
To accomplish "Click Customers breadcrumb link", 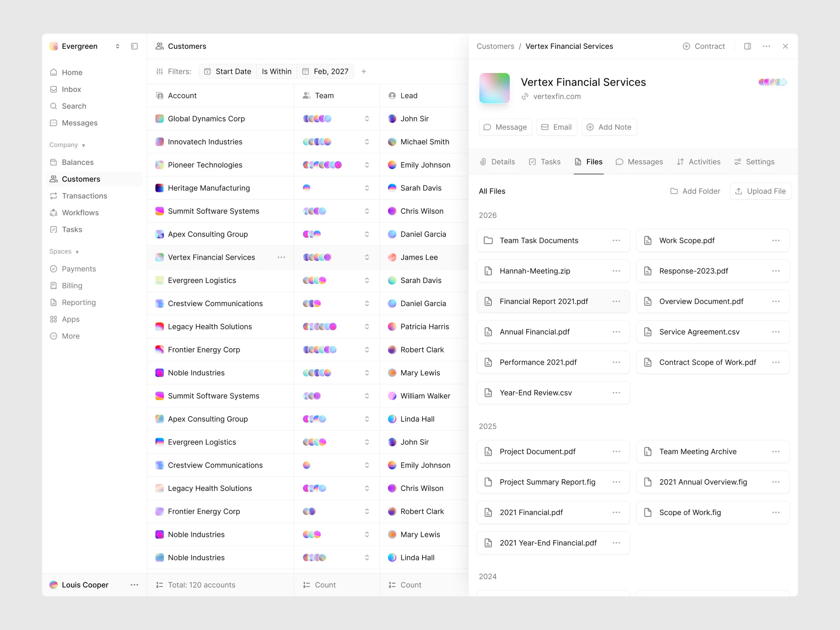I will click(495, 46).
